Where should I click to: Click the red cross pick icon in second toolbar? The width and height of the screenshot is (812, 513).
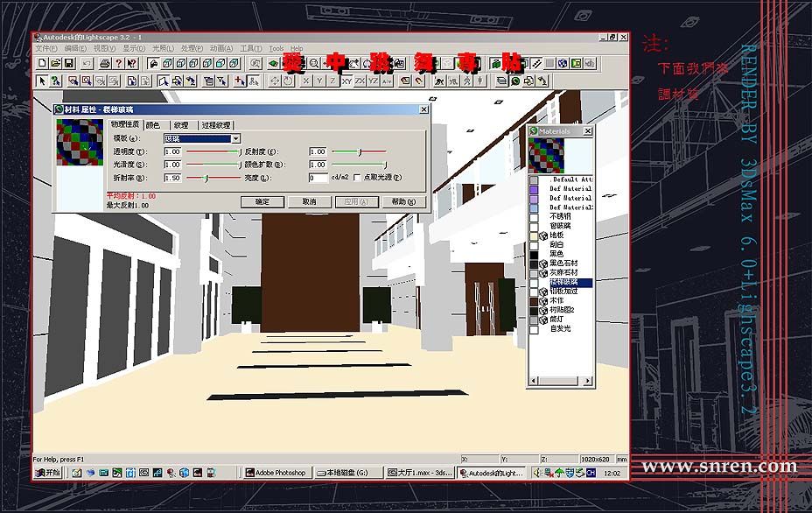point(239,81)
